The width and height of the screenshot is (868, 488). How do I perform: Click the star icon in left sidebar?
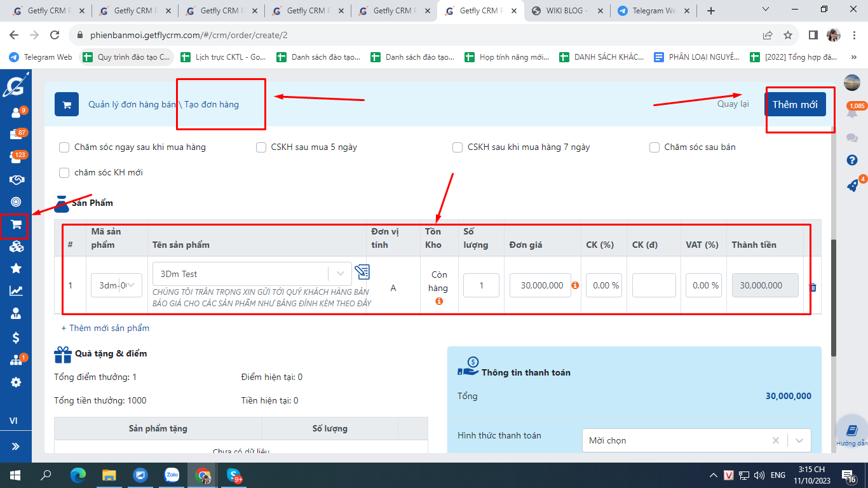pos(16,268)
